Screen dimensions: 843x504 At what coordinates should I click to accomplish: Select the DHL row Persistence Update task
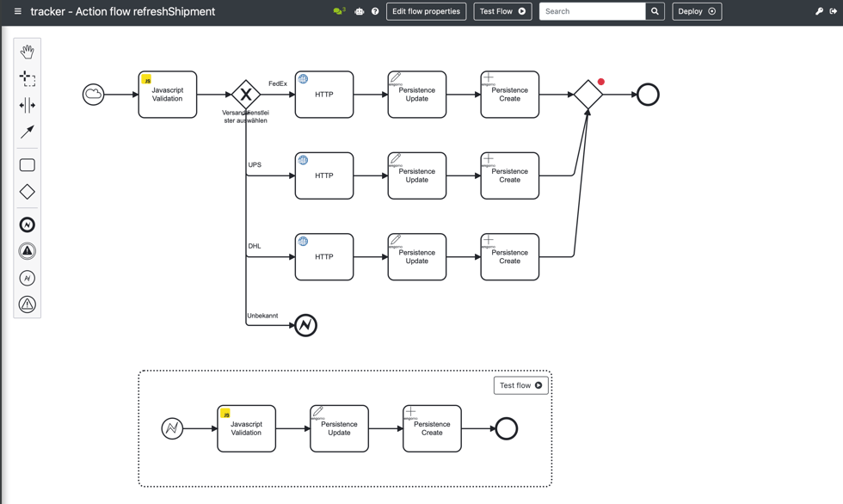point(417,257)
